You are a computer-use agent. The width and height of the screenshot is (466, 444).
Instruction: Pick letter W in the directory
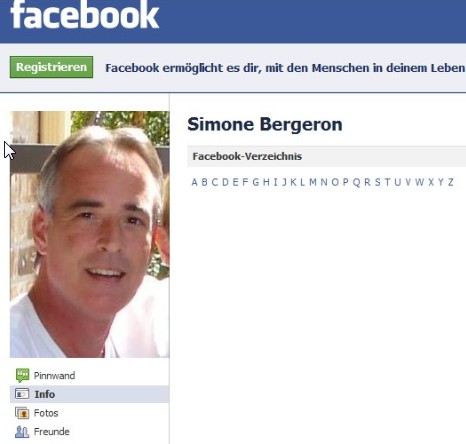coord(419,182)
